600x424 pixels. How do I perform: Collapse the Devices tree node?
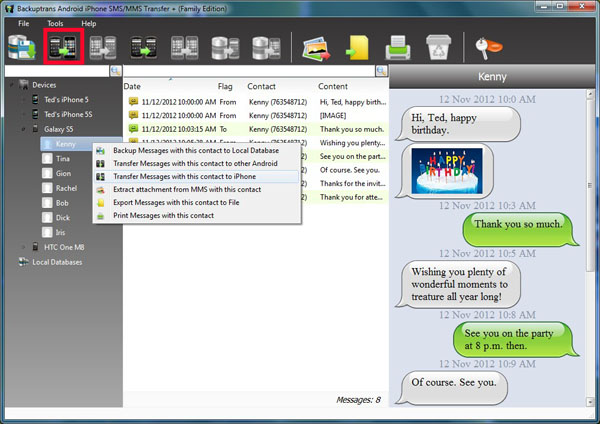pos(11,85)
